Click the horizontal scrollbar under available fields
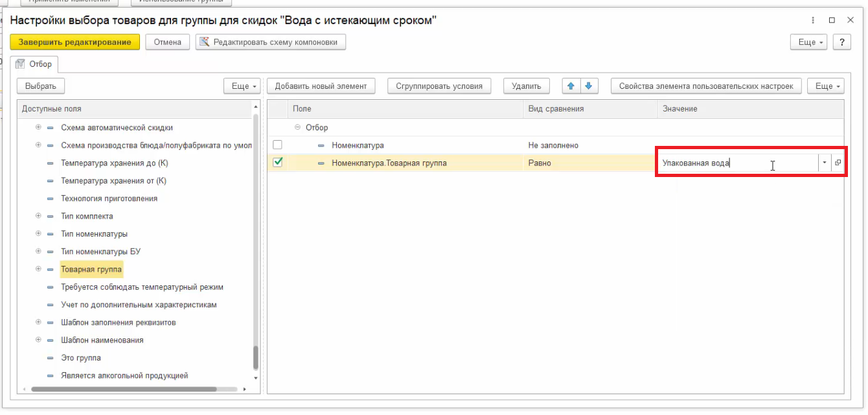The width and height of the screenshot is (868, 415). (x=123, y=390)
